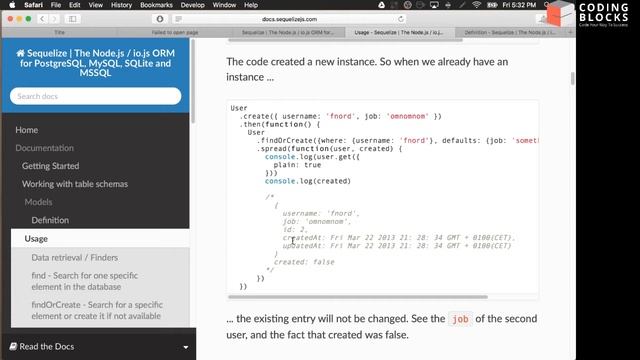Click the '.spread(function(user, created) {' line
640x360 pixels.
pyautogui.click(x=329, y=149)
